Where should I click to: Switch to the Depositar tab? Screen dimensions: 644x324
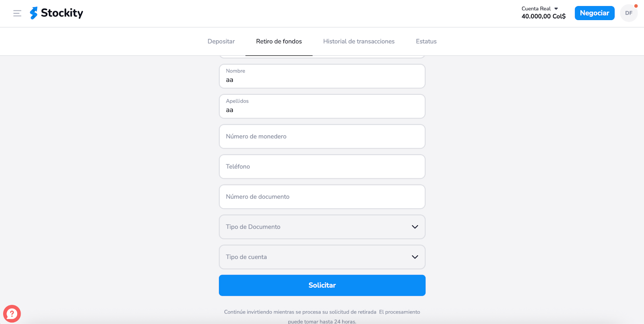tap(221, 41)
